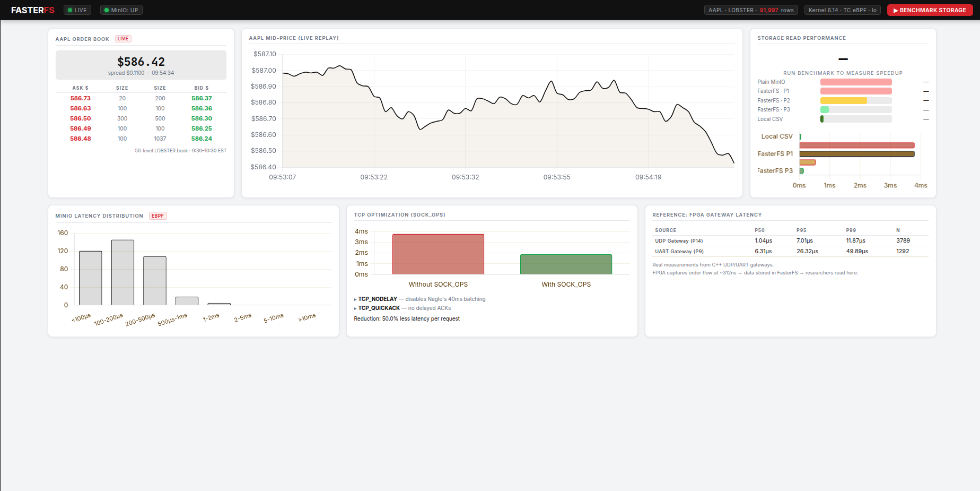
Task: Click the $586.42 mid-price display box
Action: pyautogui.click(x=141, y=65)
